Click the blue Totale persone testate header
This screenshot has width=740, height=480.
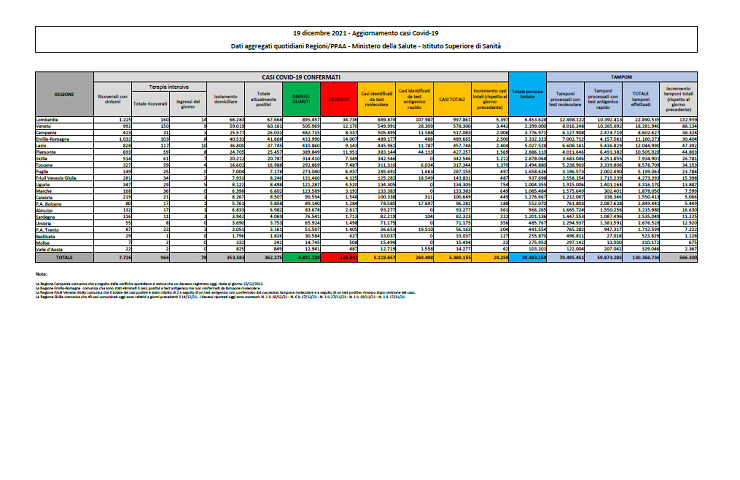[x=527, y=93]
